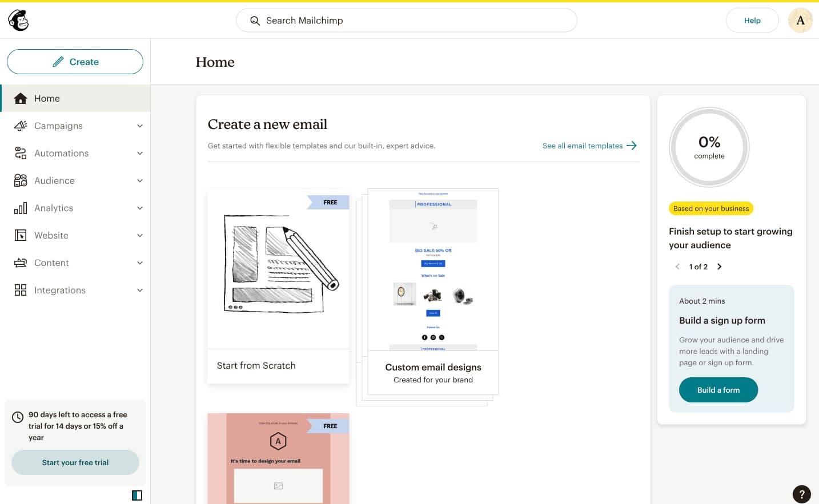The image size is (819, 504).
Task: Expand the Campaigns submenu chevron
Action: [140, 126]
